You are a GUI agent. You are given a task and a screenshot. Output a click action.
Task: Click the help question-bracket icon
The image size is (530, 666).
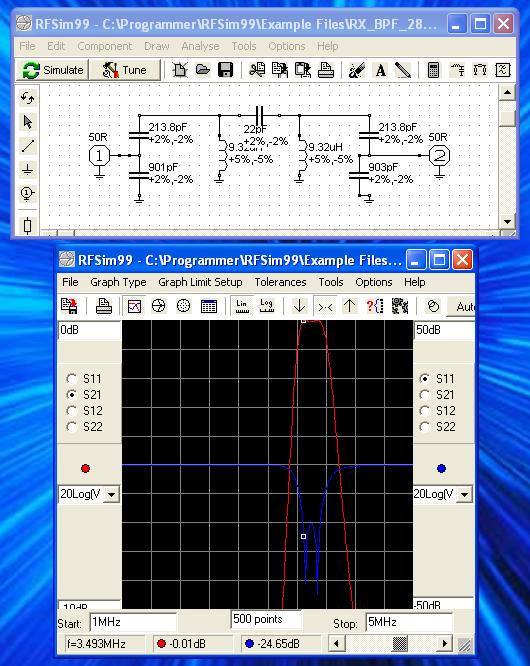tap(375, 306)
